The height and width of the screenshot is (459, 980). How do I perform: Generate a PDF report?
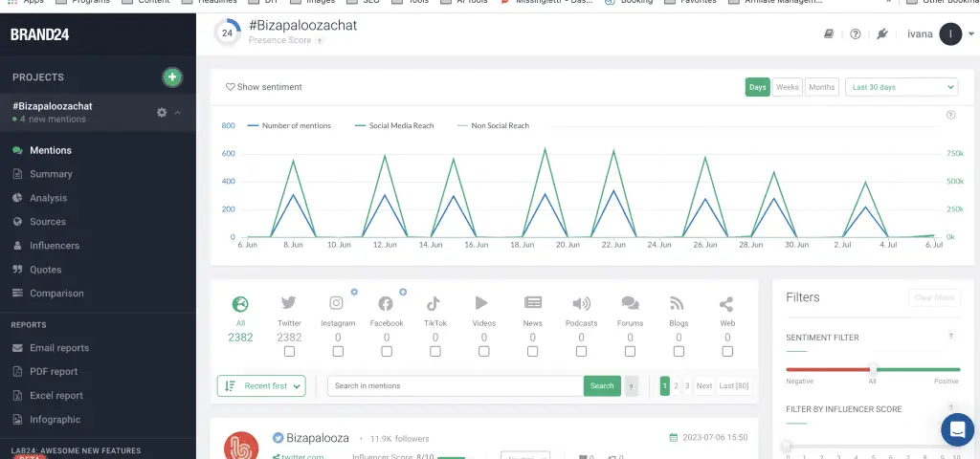pos(54,372)
